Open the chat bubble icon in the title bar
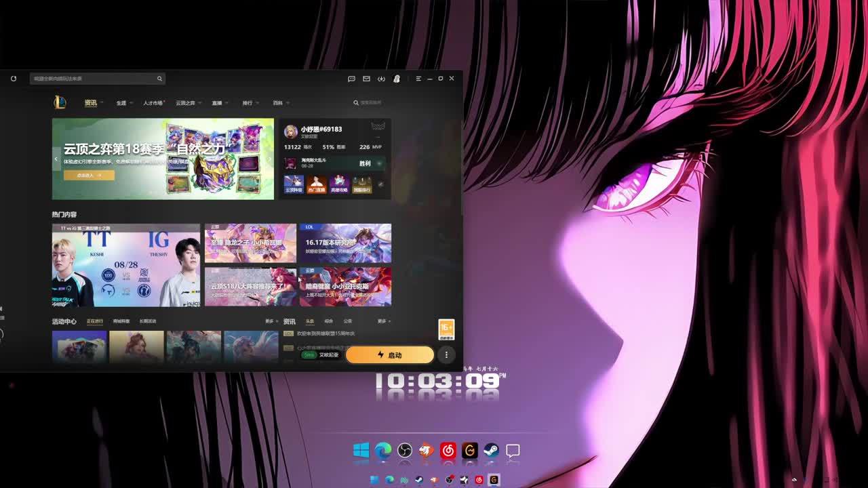 (351, 79)
